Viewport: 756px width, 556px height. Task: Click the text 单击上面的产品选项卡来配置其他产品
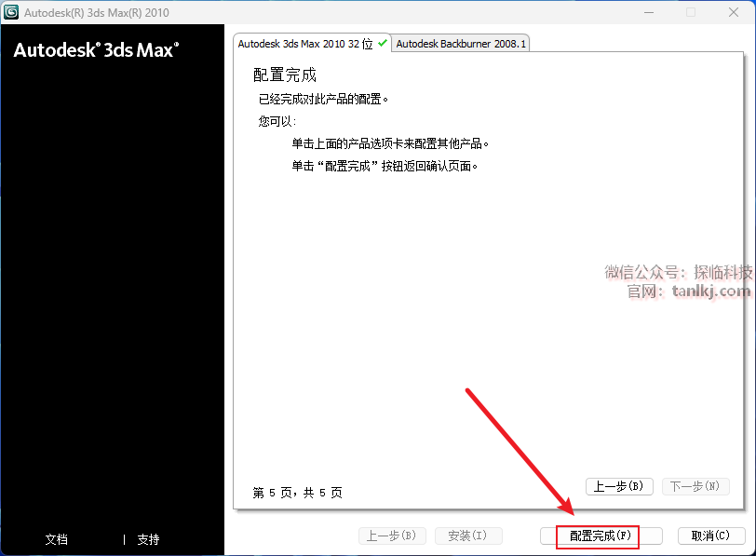(390, 143)
